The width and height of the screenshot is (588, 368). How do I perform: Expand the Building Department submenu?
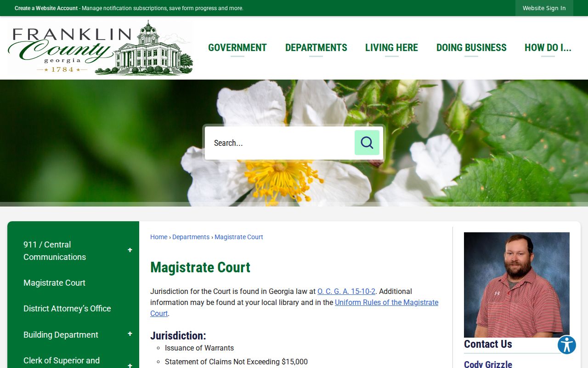click(x=130, y=334)
